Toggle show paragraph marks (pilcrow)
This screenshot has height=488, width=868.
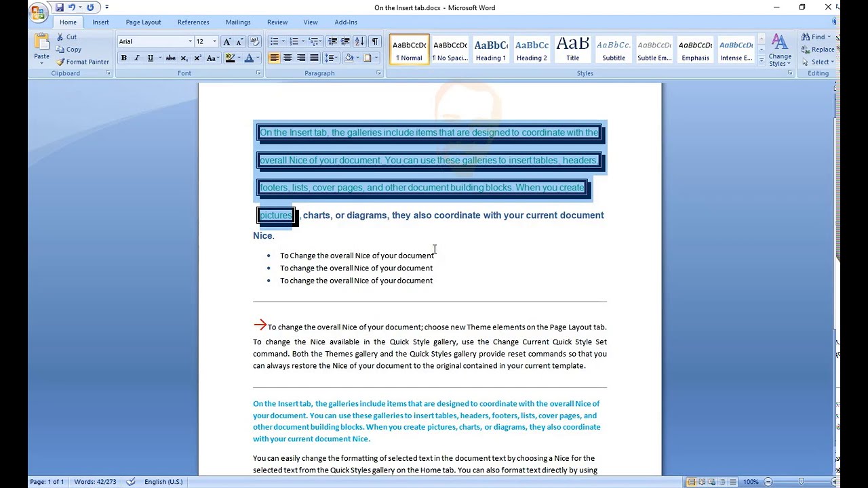point(374,41)
